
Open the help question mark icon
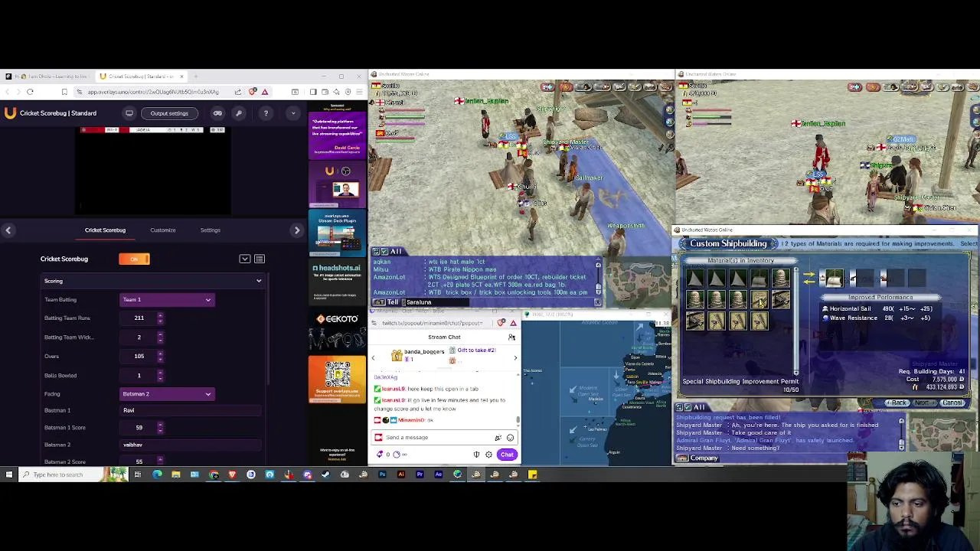(266, 113)
